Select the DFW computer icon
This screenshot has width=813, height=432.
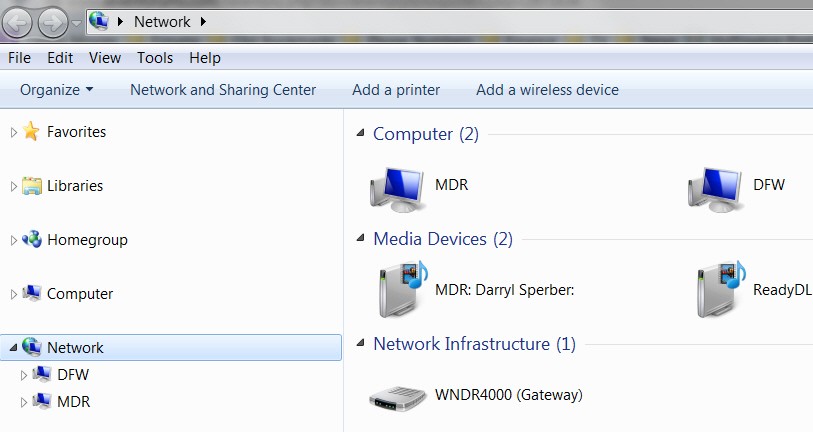(716, 190)
